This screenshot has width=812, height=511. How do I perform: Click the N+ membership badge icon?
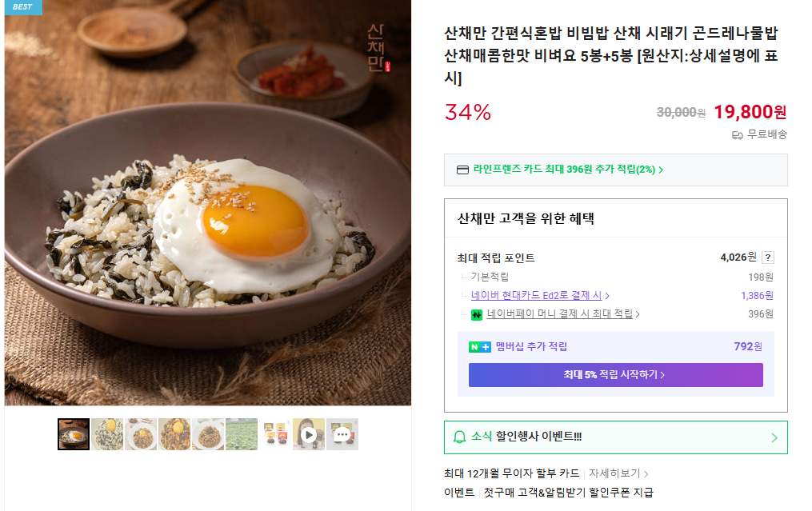pos(480,347)
